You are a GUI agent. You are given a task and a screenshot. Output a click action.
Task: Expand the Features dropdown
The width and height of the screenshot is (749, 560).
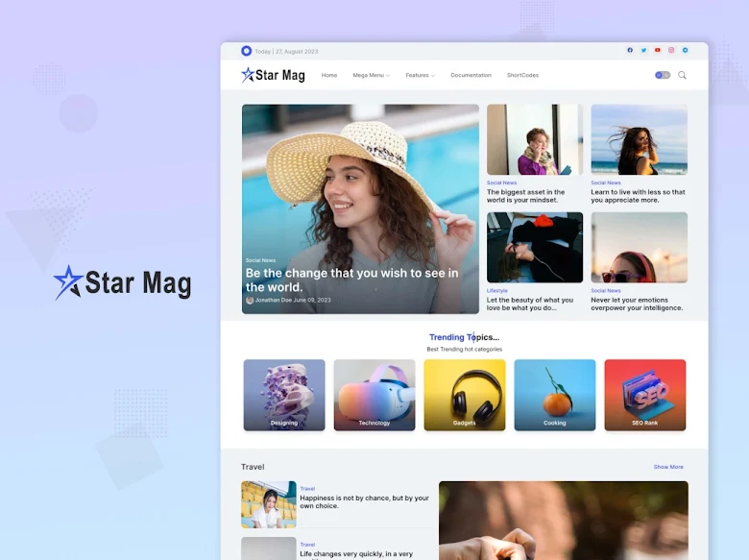[x=420, y=75]
